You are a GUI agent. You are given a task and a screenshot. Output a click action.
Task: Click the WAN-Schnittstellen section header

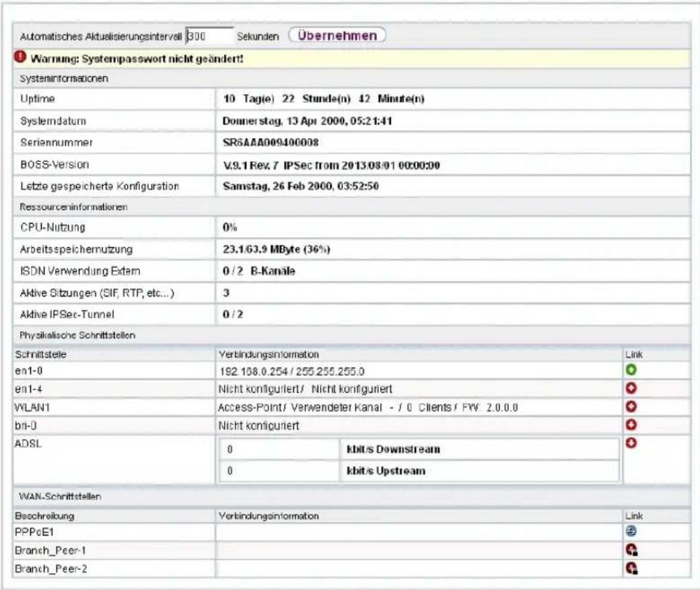tap(61, 496)
